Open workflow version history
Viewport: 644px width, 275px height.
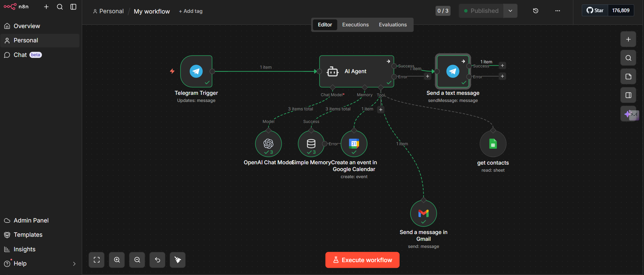pos(535,11)
